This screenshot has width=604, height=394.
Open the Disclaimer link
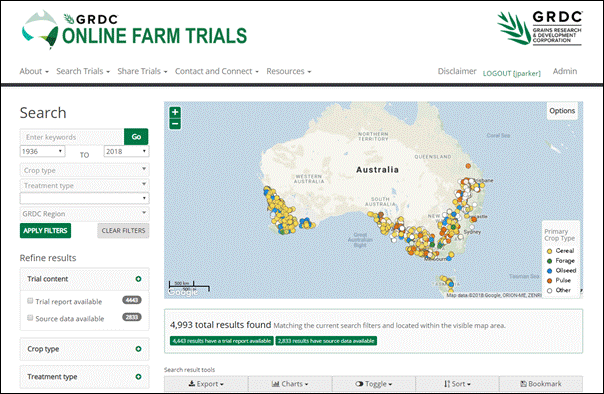click(x=457, y=71)
